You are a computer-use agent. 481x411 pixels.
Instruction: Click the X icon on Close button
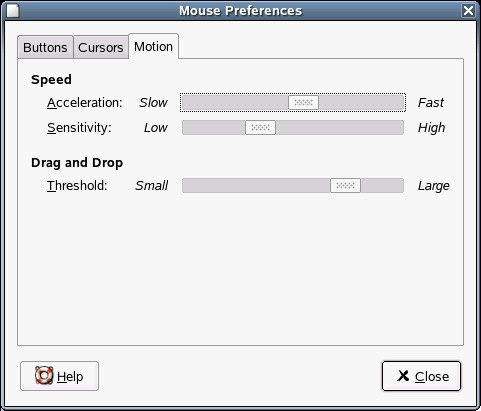tap(403, 376)
